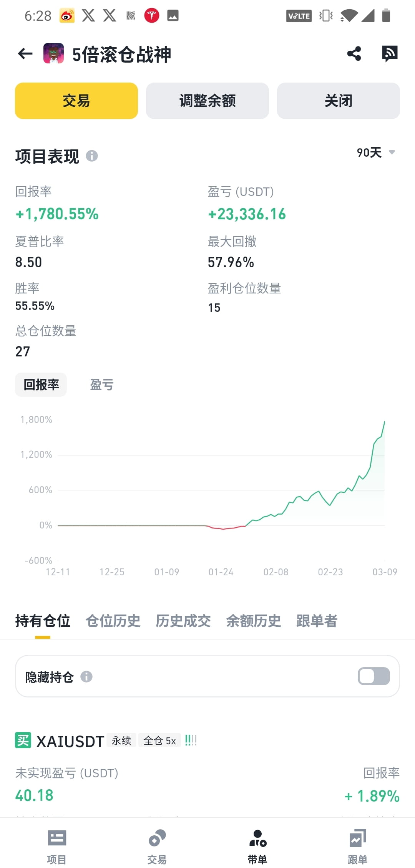415x868 pixels.
Task: Tap the 关闭 button
Action: click(338, 100)
